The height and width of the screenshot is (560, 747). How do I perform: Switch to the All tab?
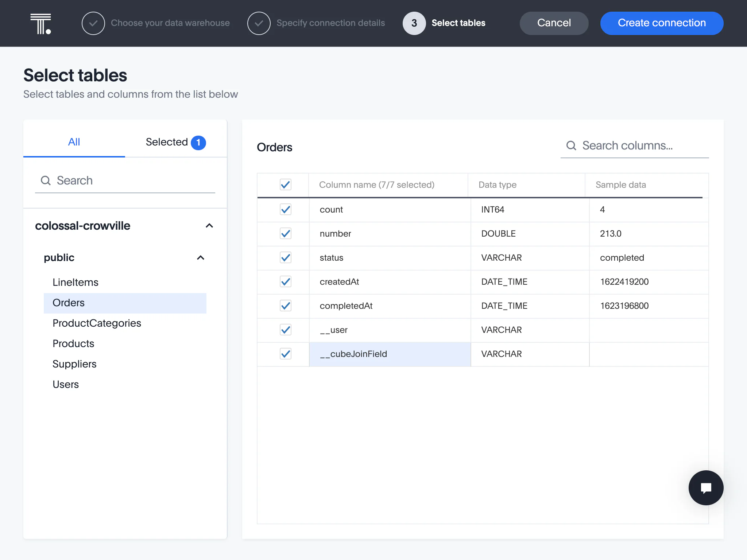74,142
